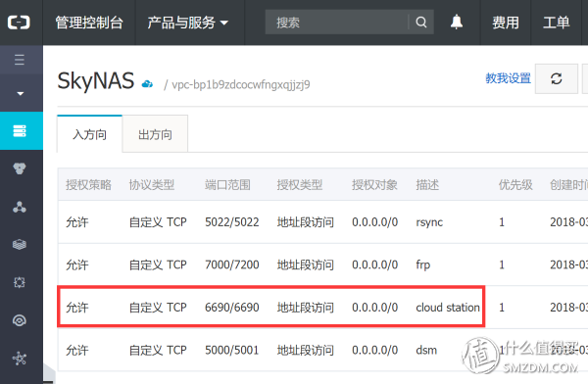588x384 pixels.
Task: Open the network mesh sidebar icon
Action: (20, 359)
